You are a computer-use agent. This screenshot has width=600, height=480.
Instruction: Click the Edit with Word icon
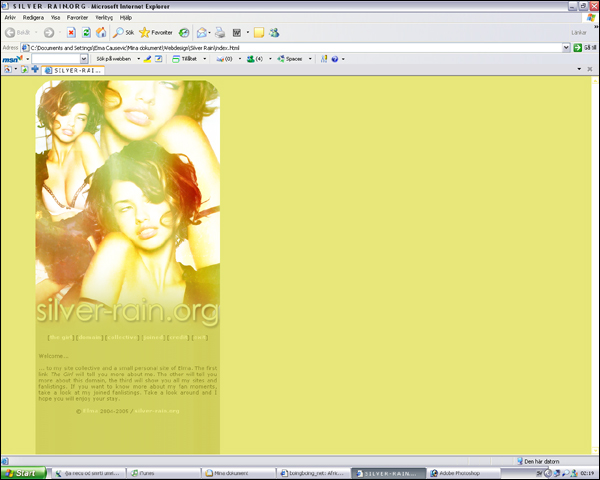pos(237,33)
